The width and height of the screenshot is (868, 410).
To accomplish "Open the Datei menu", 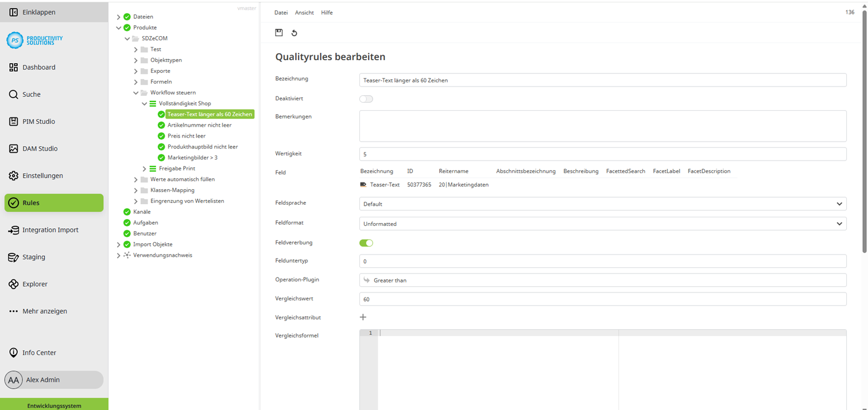I will pyautogui.click(x=281, y=13).
